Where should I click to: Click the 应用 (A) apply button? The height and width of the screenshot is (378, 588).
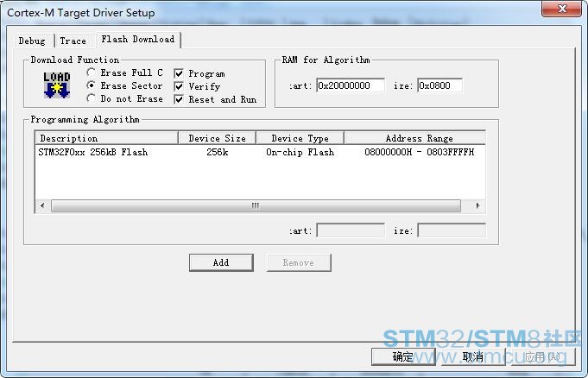tap(542, 356)
